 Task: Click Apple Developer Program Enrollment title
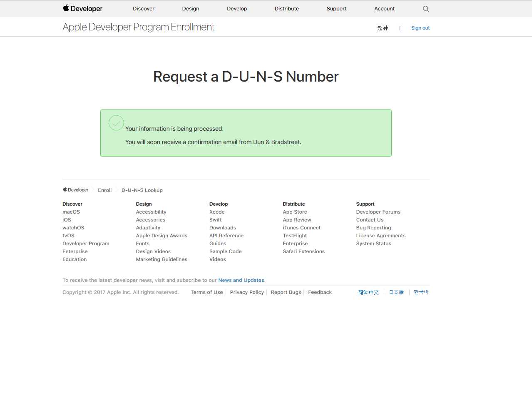coord(138,27)
